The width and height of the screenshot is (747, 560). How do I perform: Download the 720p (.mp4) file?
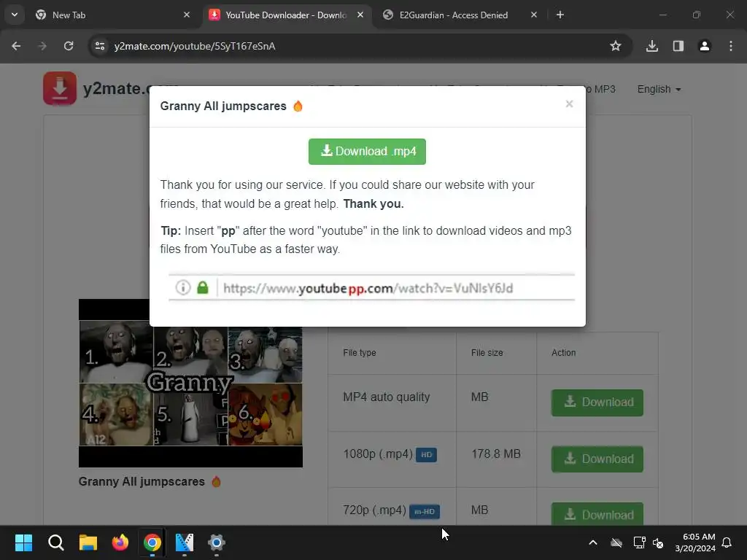(597, 514)
